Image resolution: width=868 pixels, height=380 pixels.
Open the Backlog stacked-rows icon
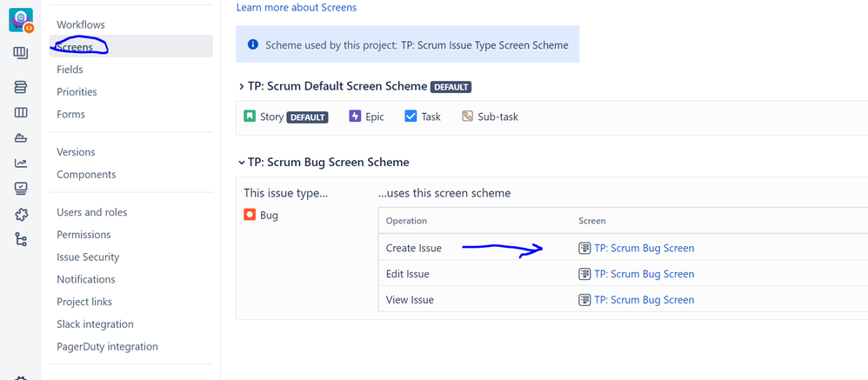click(21, 88)
